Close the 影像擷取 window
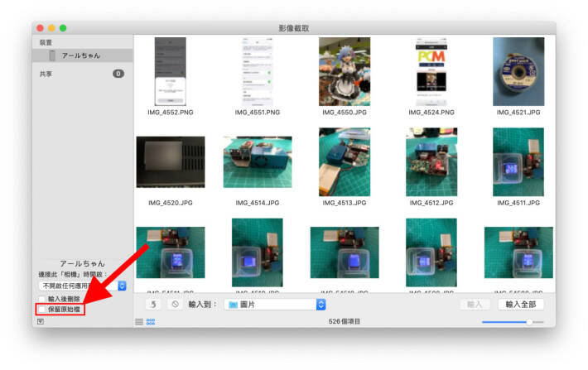 tap(40, 28)
